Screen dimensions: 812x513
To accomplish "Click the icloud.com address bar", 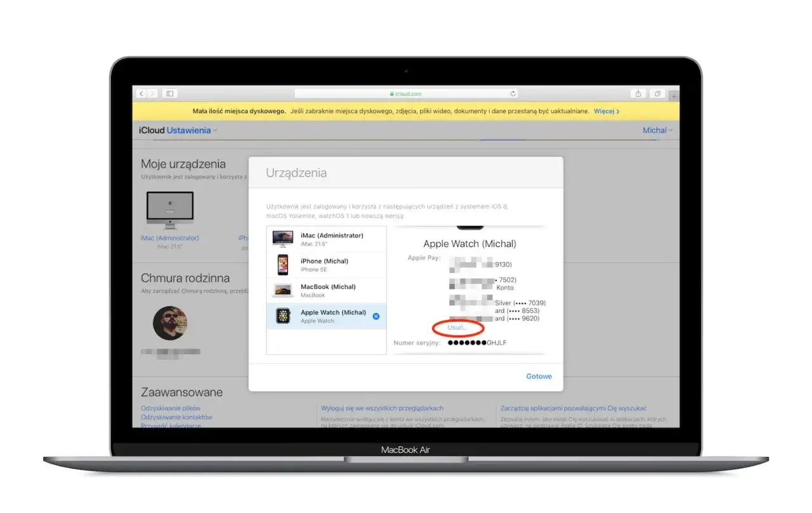I will coord(406,94).
